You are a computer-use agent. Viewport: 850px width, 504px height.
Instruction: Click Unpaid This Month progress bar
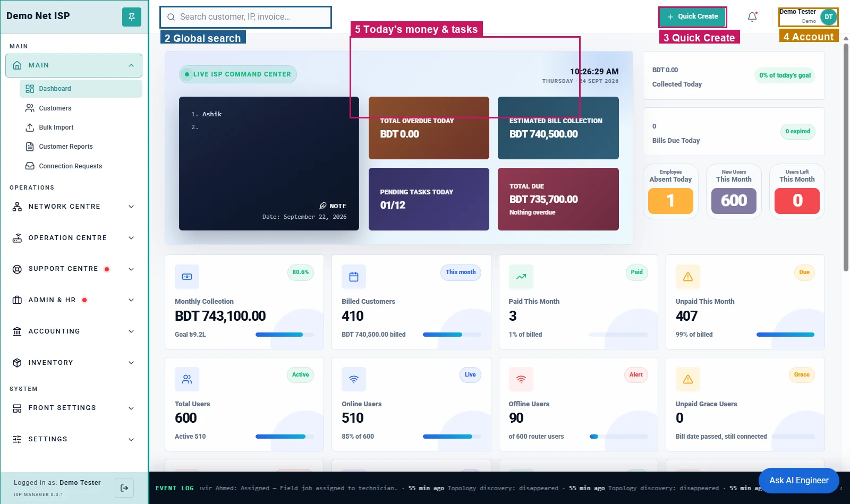785,335
